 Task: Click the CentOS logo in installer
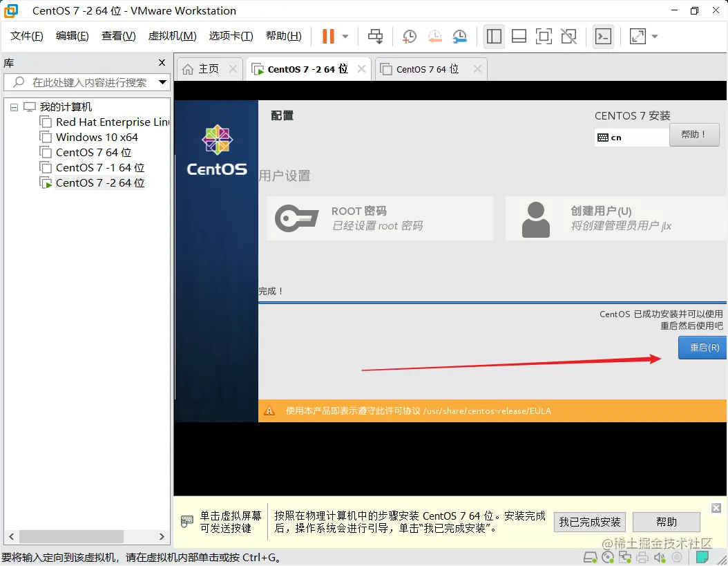coord(217,150)
